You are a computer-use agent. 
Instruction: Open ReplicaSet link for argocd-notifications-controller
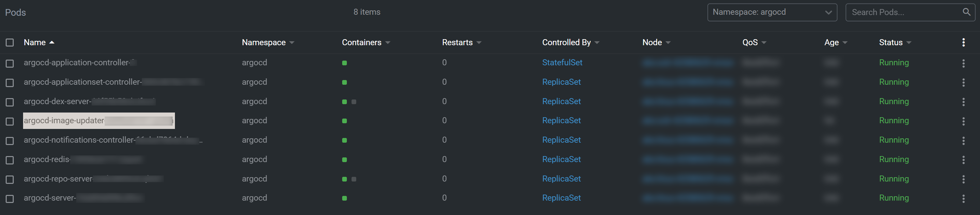click(x=561, y=140)
